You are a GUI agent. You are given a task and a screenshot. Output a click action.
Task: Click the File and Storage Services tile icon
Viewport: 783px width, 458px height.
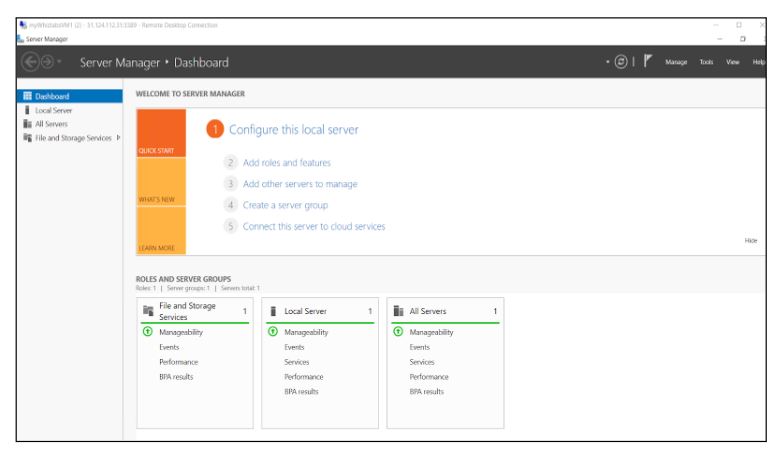148,311
